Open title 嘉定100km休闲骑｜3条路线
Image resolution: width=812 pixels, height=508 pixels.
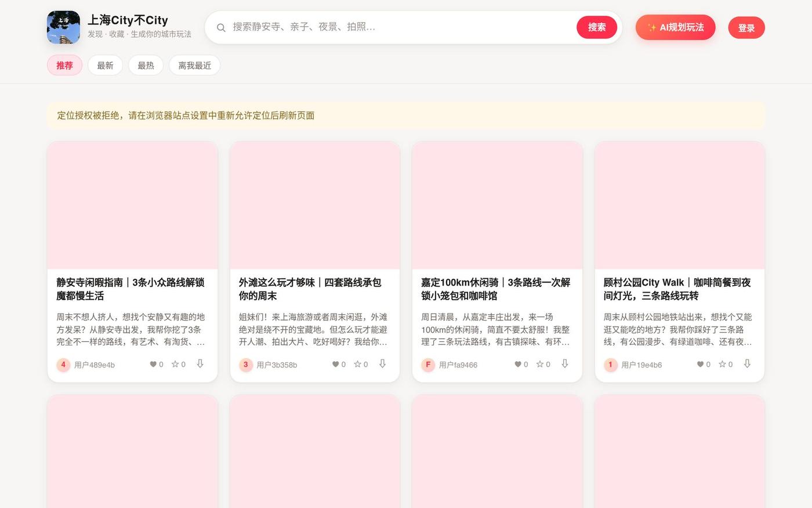point(496,289)
